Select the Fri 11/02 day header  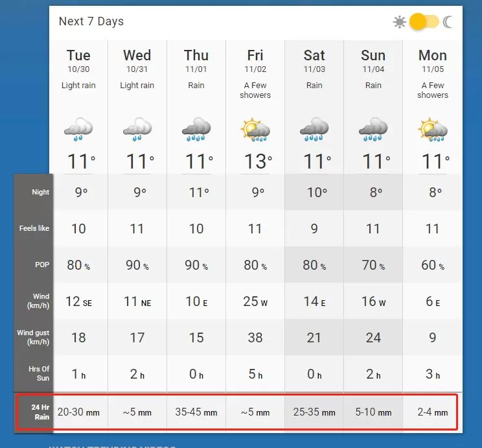pyautogui.click(x=255, y=61)
